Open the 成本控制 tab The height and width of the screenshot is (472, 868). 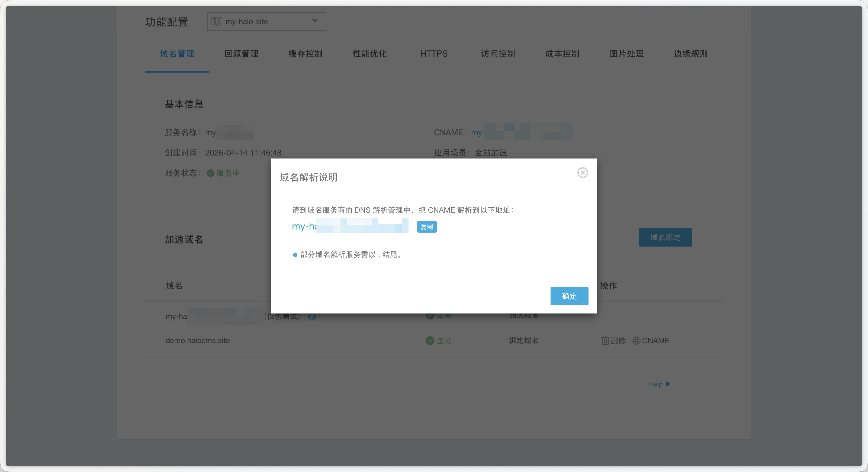tap(562, 54)
